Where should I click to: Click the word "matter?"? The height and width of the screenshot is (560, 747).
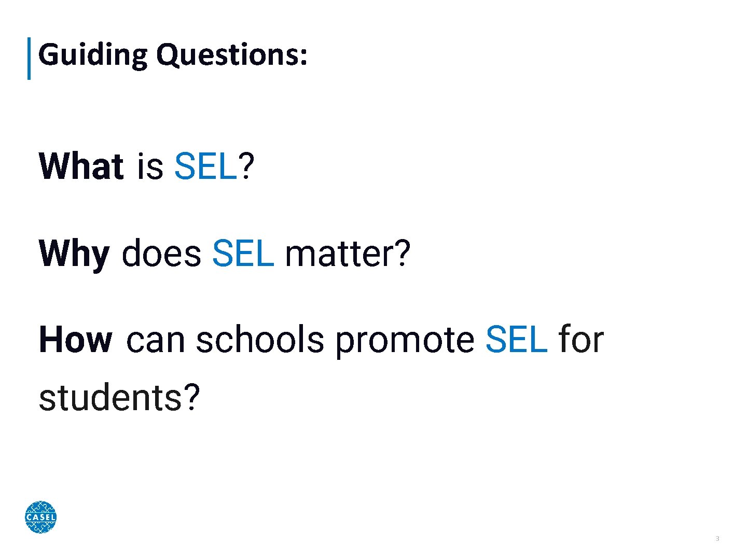point(348,254)
